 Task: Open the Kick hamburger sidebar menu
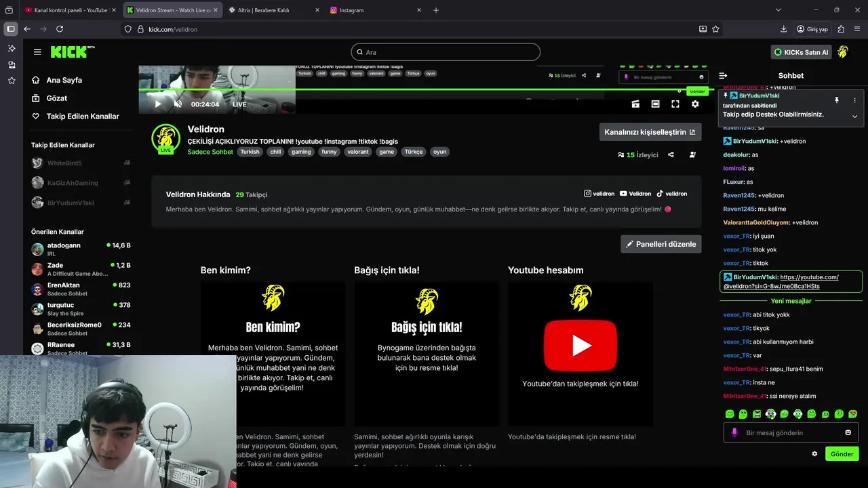[x=37, y=52]
